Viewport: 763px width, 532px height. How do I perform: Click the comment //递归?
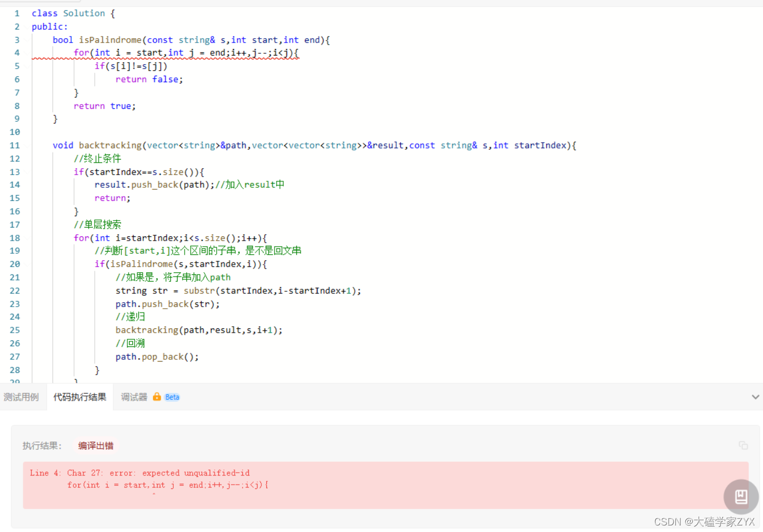(x=130, y=316)
